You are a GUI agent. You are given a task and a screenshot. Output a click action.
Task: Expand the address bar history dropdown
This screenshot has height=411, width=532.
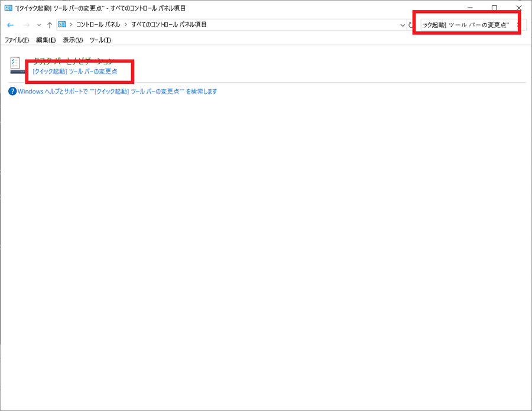pyautogui.click(x=401, y=25)
